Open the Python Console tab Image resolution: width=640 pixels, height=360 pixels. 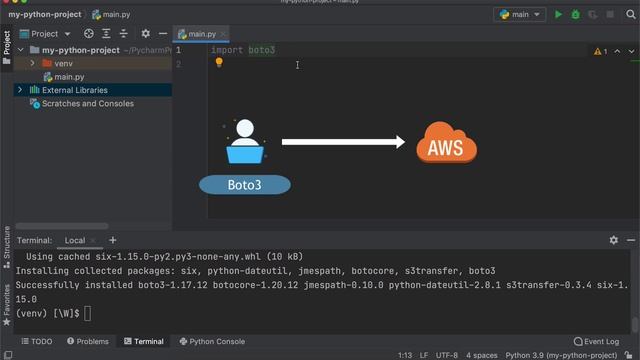(212, 341)
